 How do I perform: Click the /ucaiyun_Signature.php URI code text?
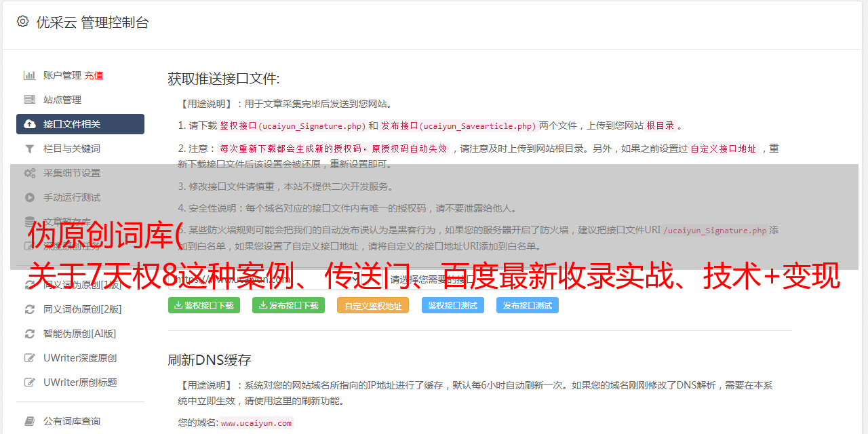tap(715, 231)
